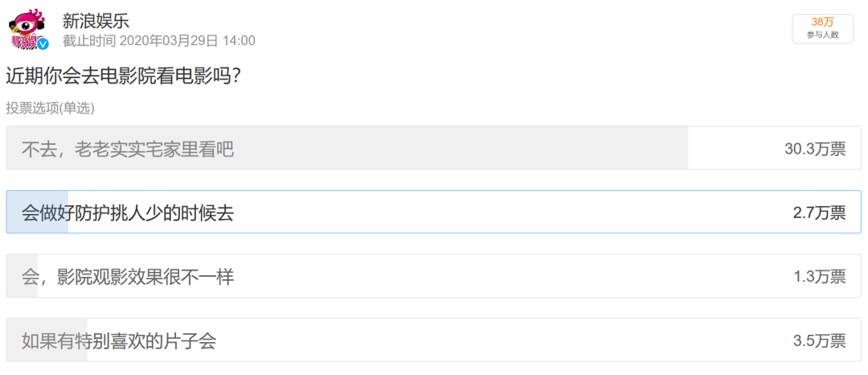This screenshot has width=868, height=375.
Task: Select option 会做好防护挑人少的时候去
Action: 433,212
